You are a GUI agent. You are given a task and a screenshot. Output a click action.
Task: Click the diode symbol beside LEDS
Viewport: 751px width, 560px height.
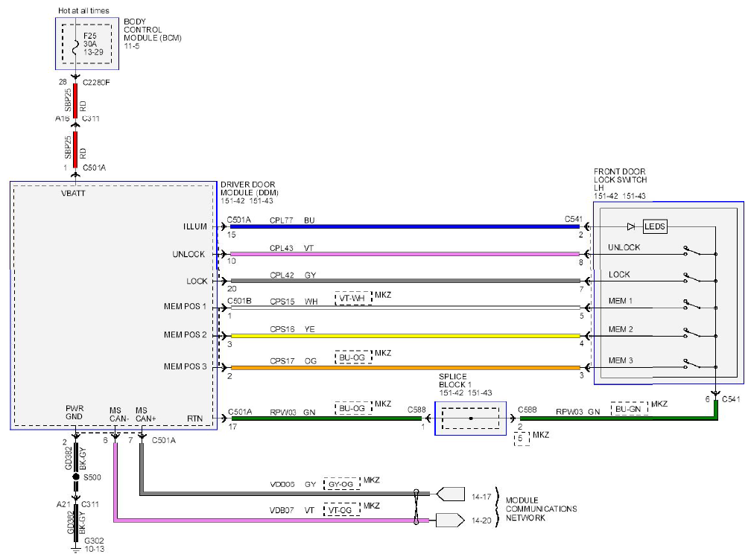click(631, 226)
